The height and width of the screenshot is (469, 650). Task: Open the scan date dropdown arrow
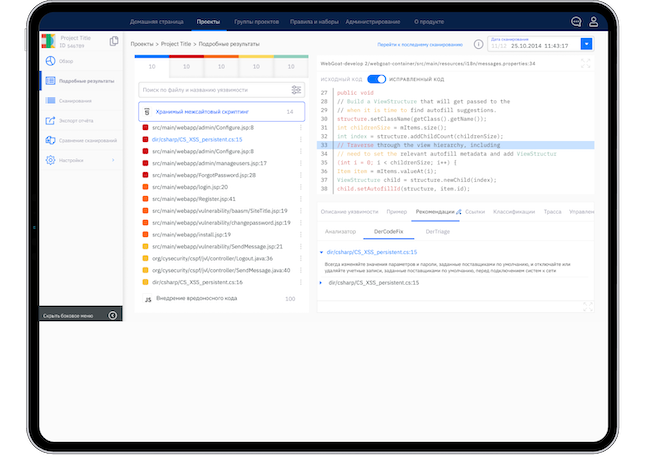[586, 44]
